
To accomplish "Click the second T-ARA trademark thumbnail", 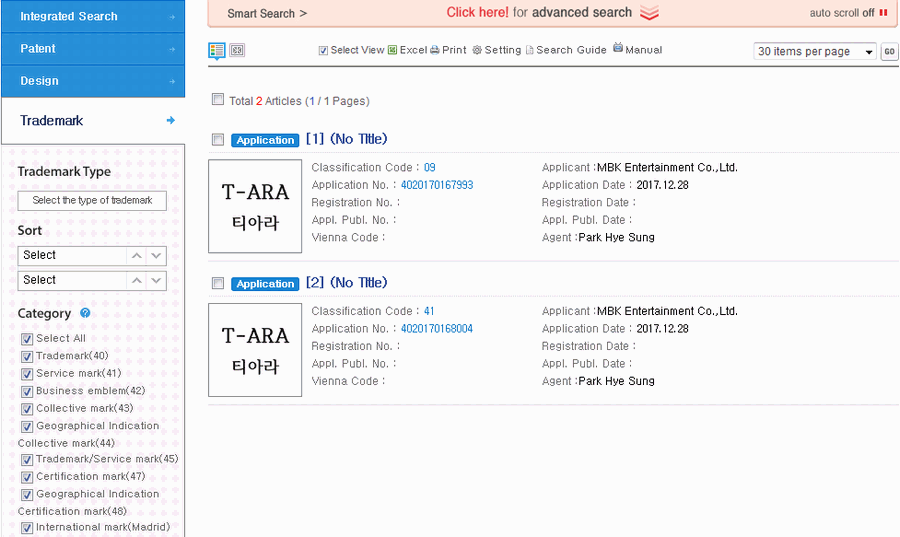I will pos(255,350).
